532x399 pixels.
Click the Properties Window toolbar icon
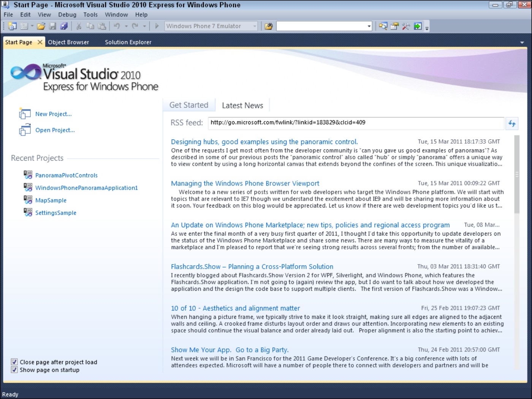coord(394,26)
